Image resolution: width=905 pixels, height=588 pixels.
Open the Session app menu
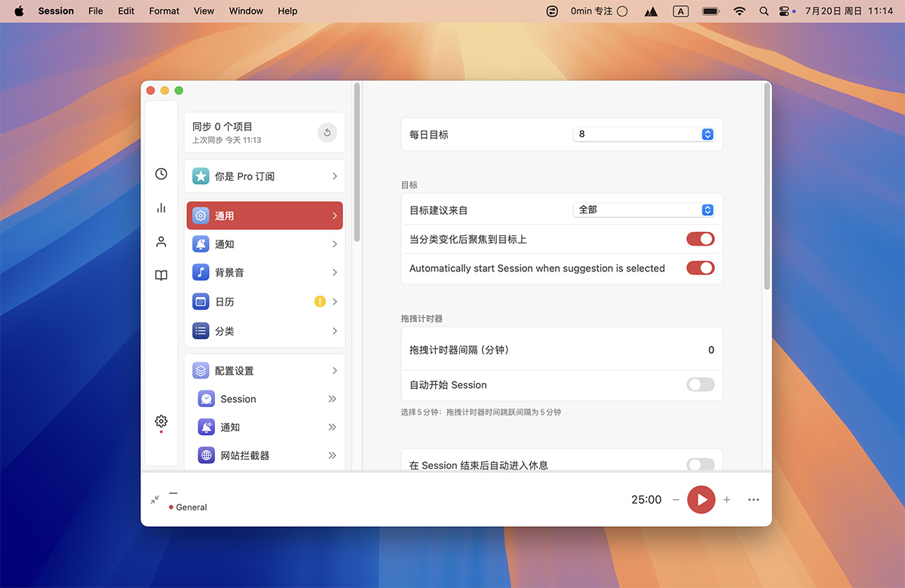point(57,11)
